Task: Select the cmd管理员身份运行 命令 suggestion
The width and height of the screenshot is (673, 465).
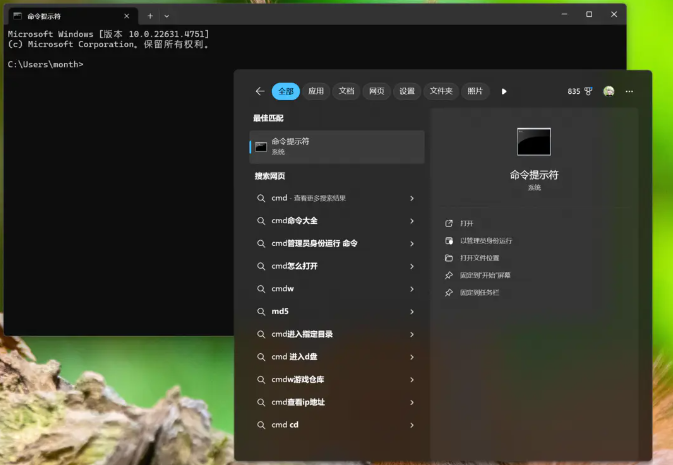Action: [x=337, y=243]
